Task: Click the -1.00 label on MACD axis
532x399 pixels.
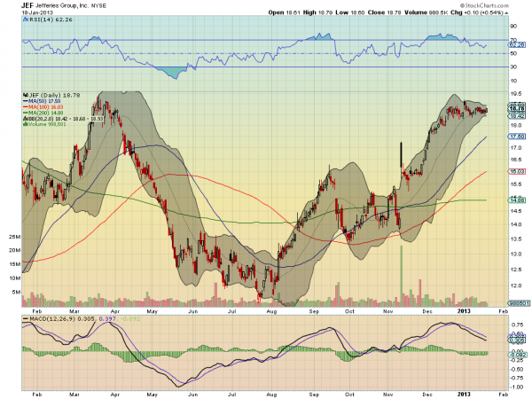Action: point(516,387)
